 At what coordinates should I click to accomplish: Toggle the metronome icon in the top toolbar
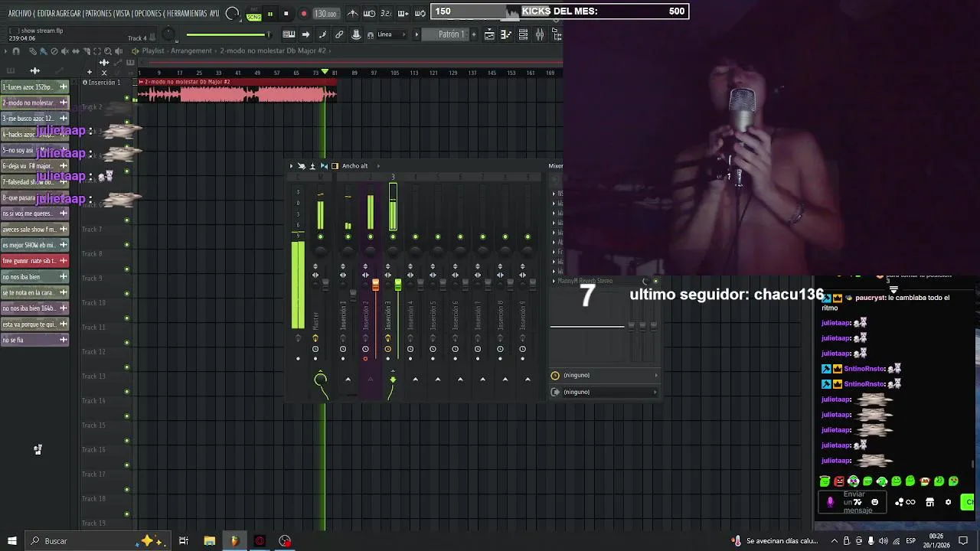352,14
